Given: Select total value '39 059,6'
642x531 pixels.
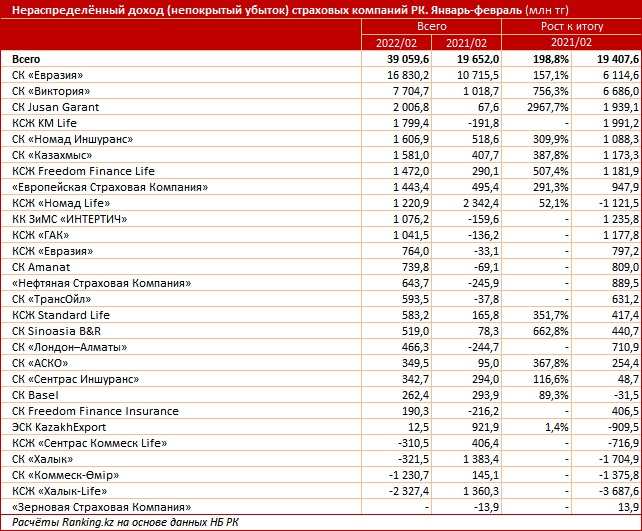Looking at the screenshot, I should 408,59.
